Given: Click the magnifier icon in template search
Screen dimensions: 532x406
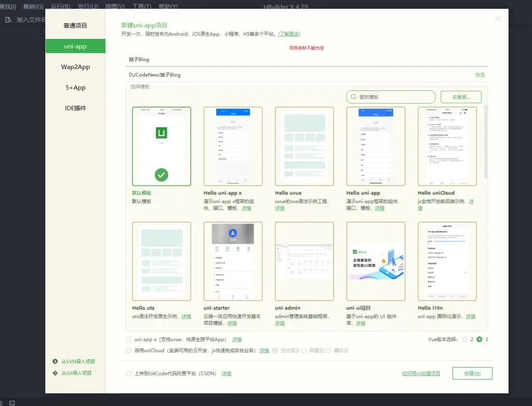Looking at the screenshot, I should coord(353,97).
